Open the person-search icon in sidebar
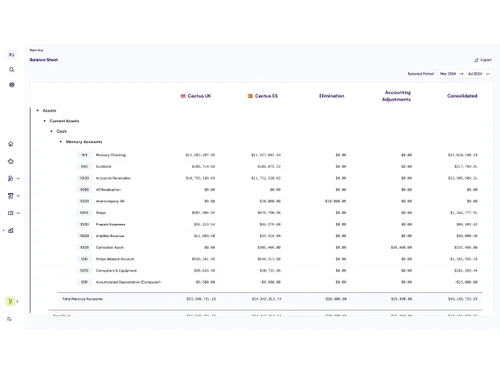 point(10,178)
